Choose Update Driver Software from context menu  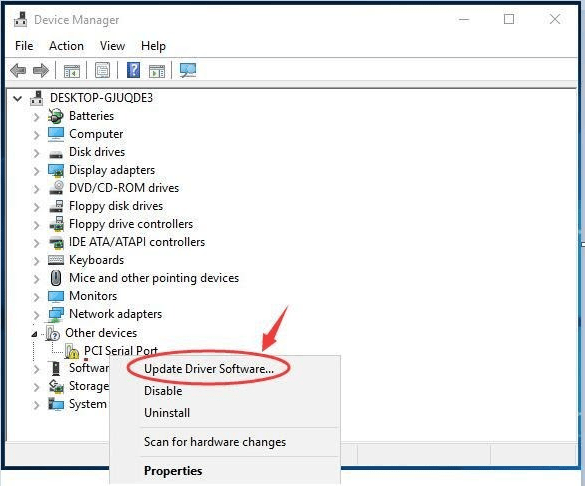coord(209,369)
